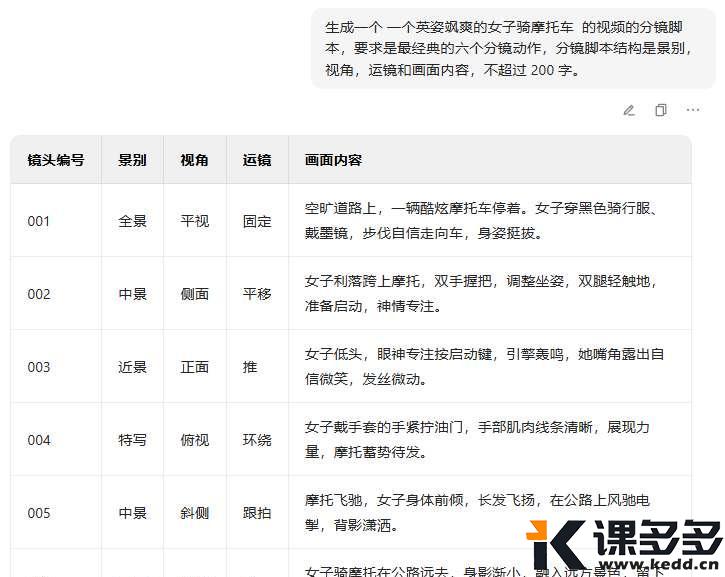Click the copy message icon
Image resolution: width=725 pixels, height=577 pixels.
661,110
